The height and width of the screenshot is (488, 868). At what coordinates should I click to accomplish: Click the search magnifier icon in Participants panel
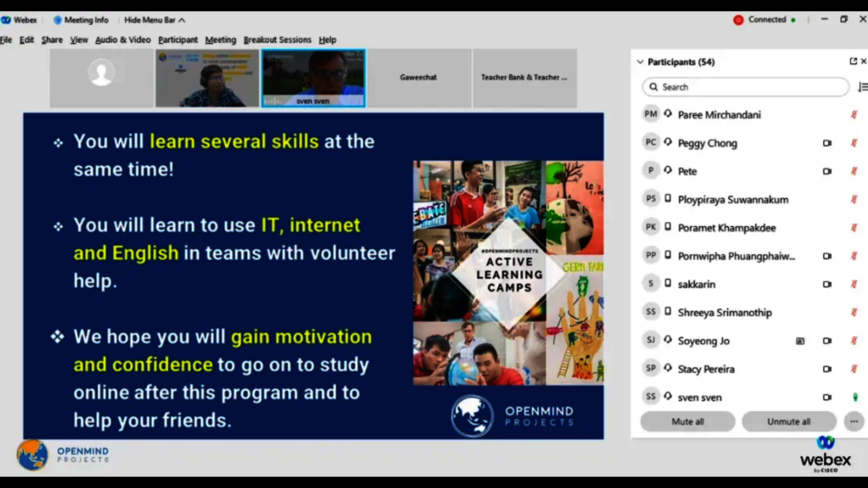pos(653,86)
